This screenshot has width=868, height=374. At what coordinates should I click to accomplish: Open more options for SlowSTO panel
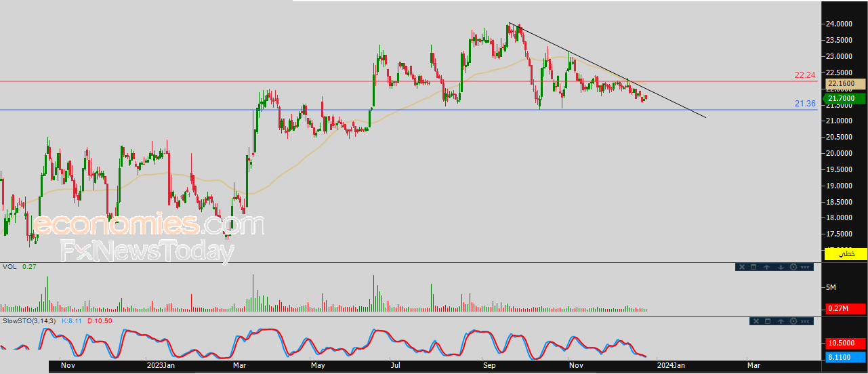click(805, 321)
